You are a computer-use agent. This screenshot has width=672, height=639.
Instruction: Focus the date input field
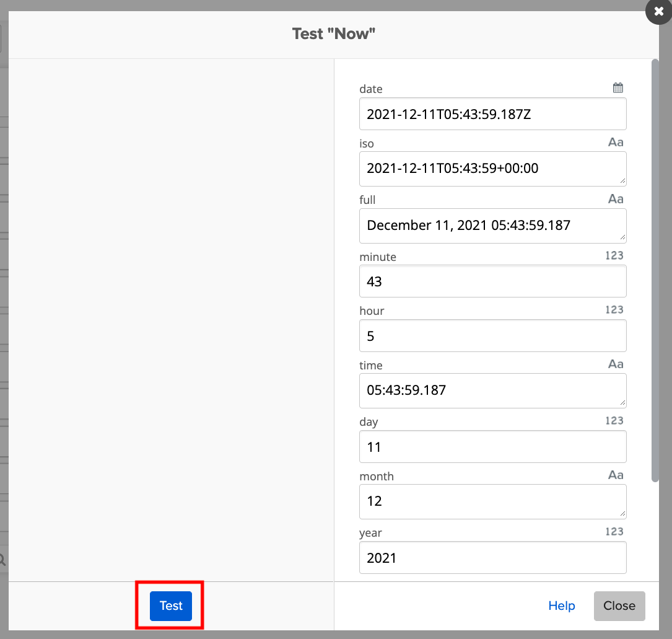coord(492,114)
